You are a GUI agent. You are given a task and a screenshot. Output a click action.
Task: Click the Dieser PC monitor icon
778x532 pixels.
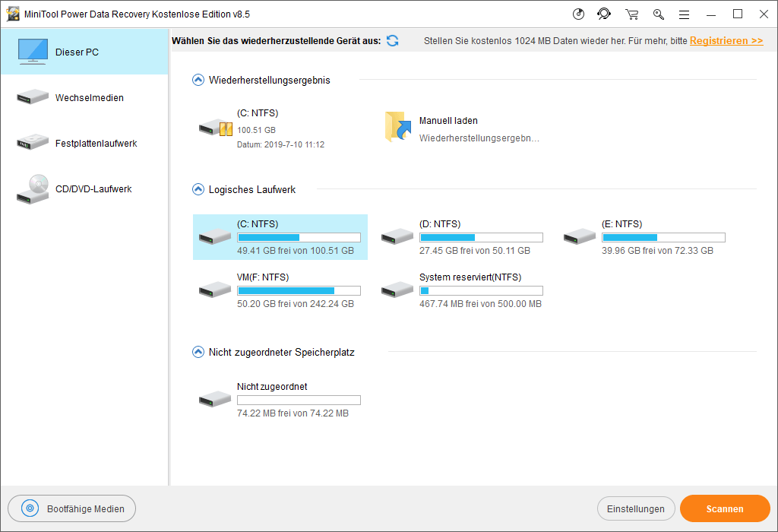[x=33, y=51]
